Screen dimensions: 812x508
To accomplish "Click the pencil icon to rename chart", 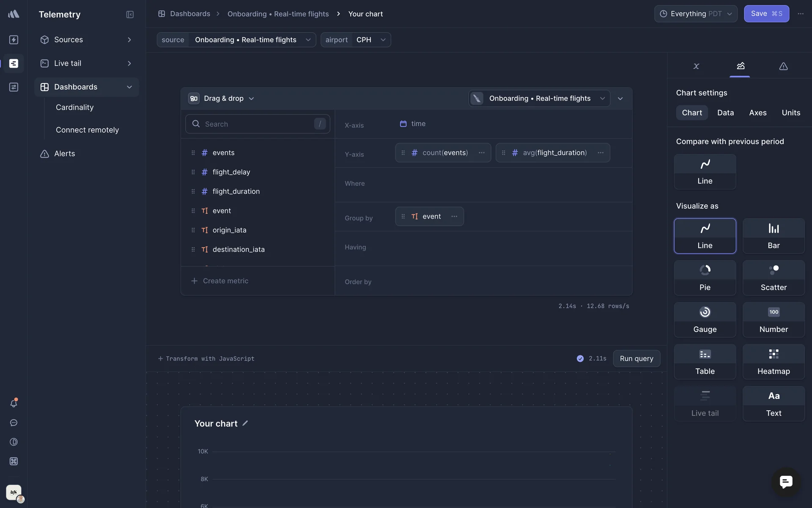I will [x=245, y=423].
